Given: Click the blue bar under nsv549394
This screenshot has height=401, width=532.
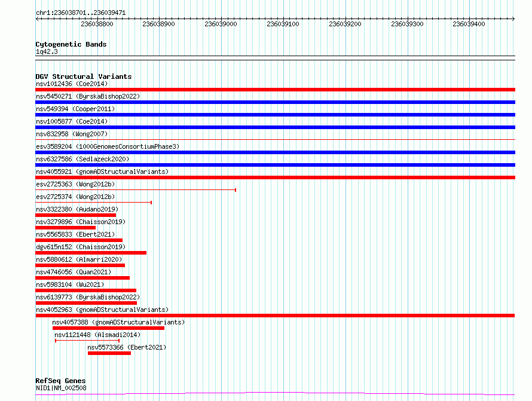Looking at the screenshot, I should 275,115.
